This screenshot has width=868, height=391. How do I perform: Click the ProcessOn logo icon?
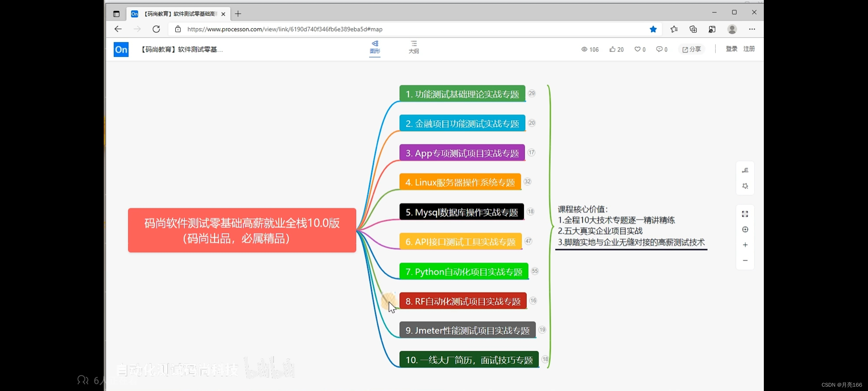pos(121,50)
